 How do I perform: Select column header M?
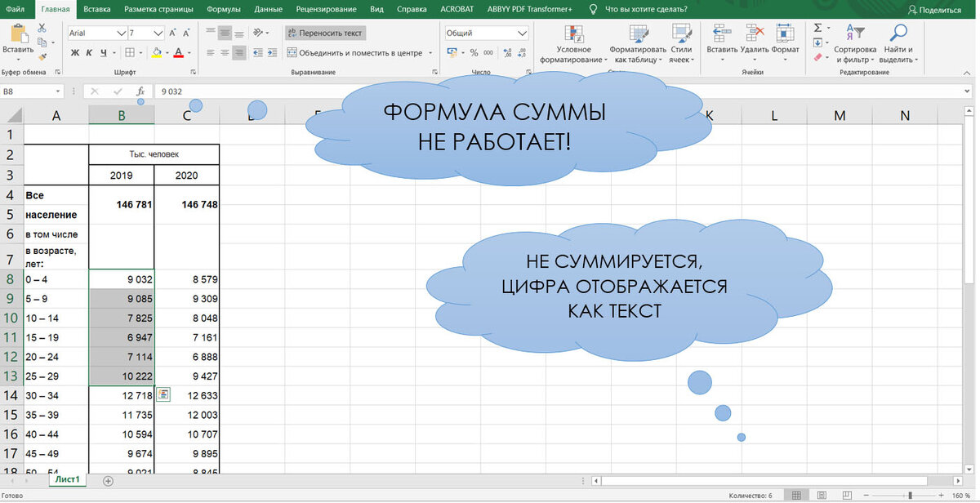coord(840,116)
